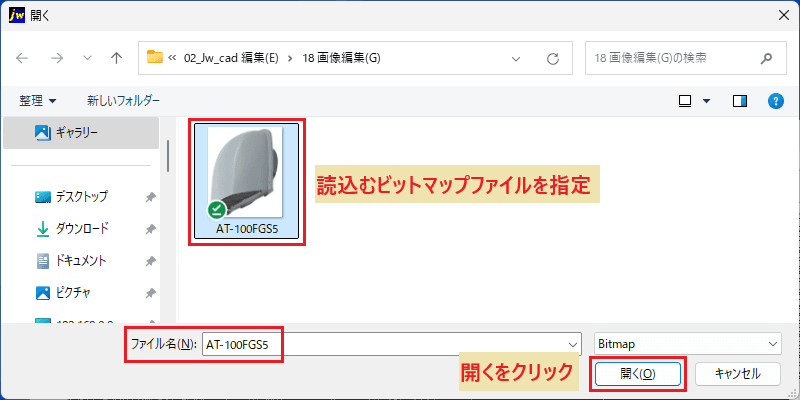The height and width of the screenshot is (400, 800).
Task: Unpin デスクトップ via its pin icon
Action: [x=150, y=197]
